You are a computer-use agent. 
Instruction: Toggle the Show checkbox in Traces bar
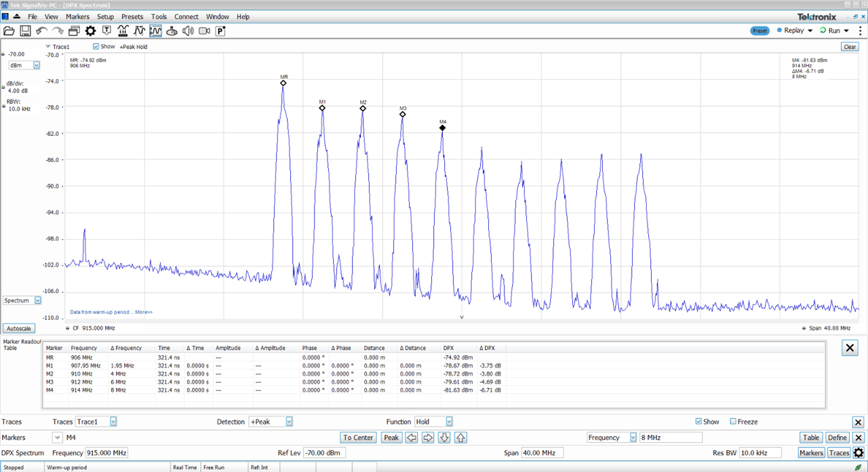point(699,422)
